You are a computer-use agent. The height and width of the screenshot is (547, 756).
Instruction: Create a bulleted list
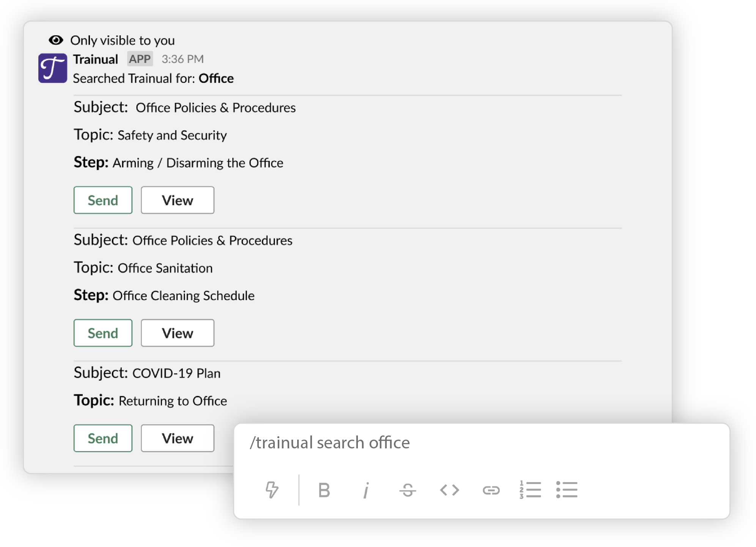[566, 490]
